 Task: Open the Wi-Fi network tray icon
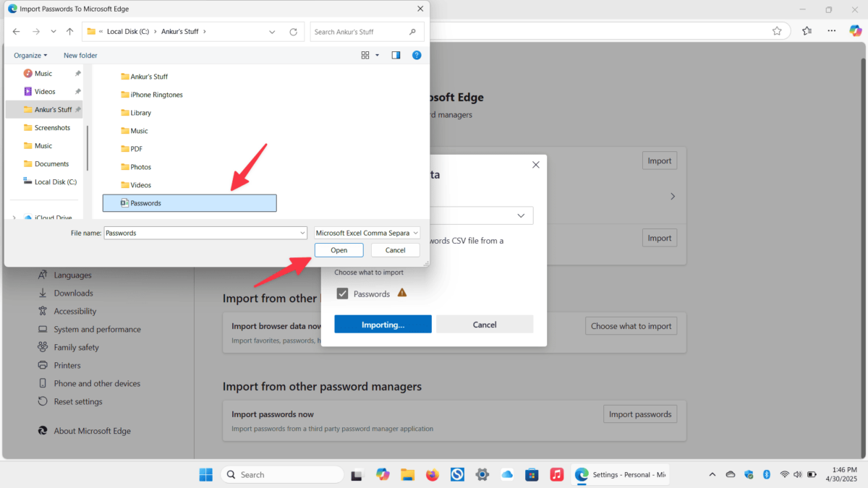785,474
